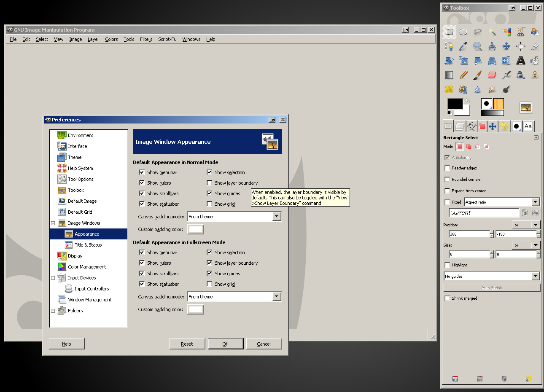
Task: Open the Aspect ratio dropdown
Action: tap(502, 202)
